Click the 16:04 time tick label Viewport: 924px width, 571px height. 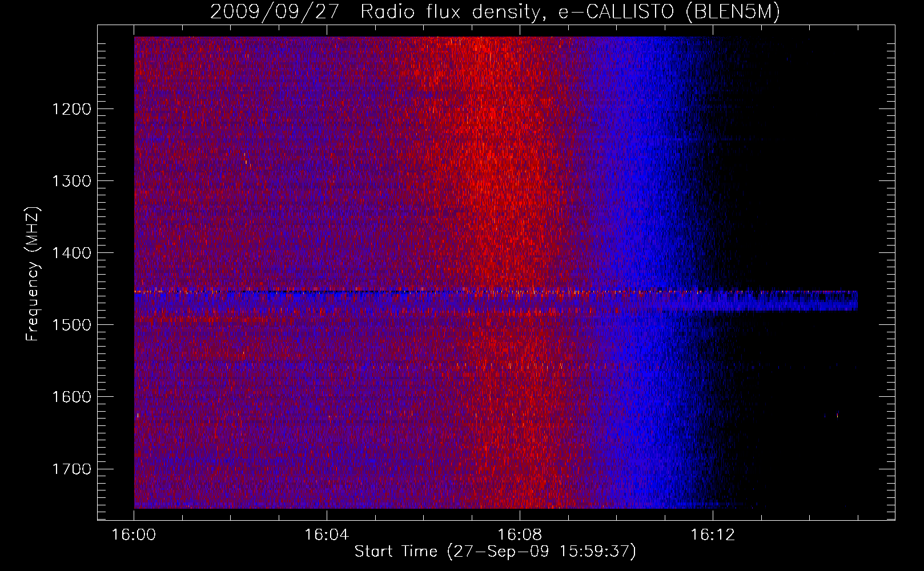[x=327, y=535]
